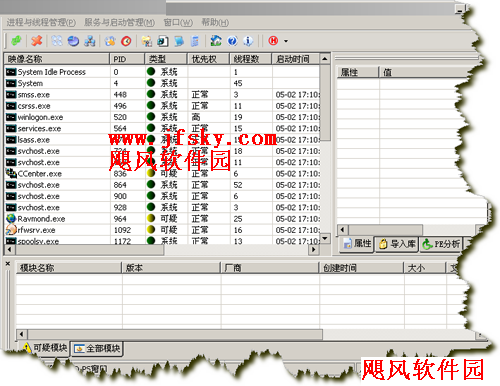Open 进程与线程管理(P) menu
Viewport: 500px width, 386px height.
click(41, 23)
